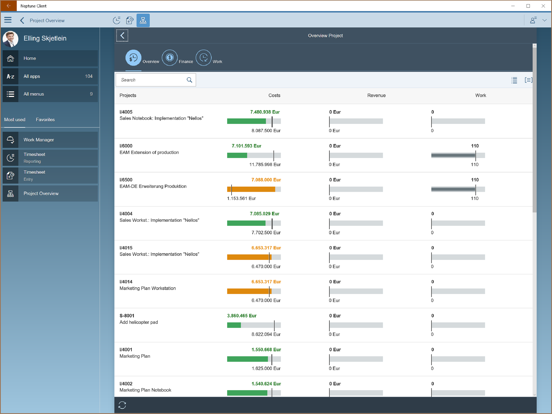Launch Project Overview from sidebar
Image resolution: width=552 pixels, height=414 pixels.
click(x=50, y=193)
